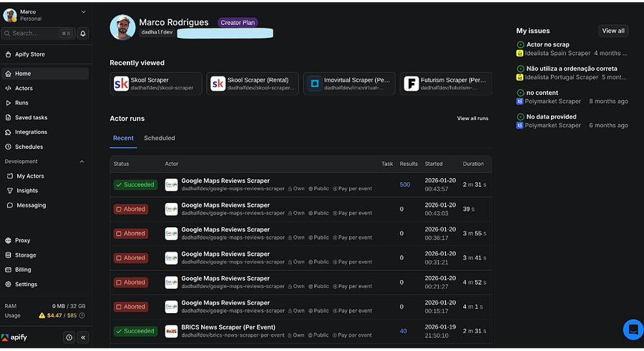Open the no content issue

(x=542, y=93)
